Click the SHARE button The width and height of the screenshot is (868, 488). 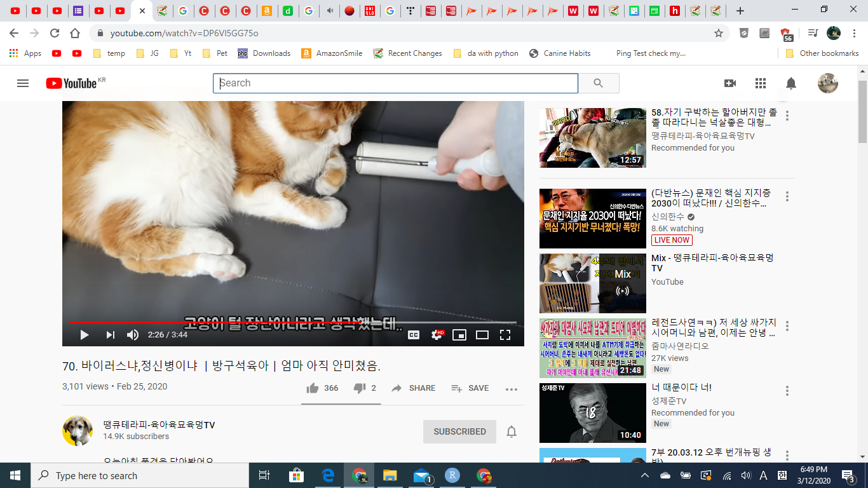point(413,388)
